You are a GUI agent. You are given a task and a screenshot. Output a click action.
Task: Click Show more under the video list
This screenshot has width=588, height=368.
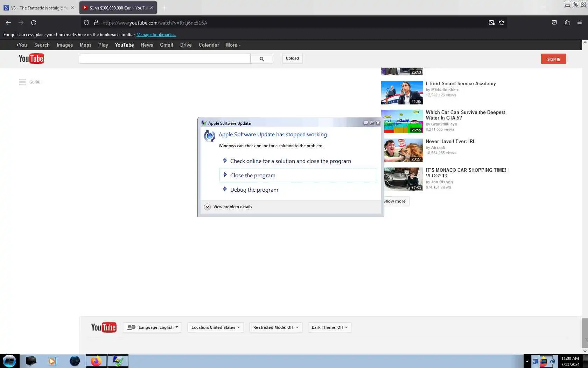click(x=396, y=201)
